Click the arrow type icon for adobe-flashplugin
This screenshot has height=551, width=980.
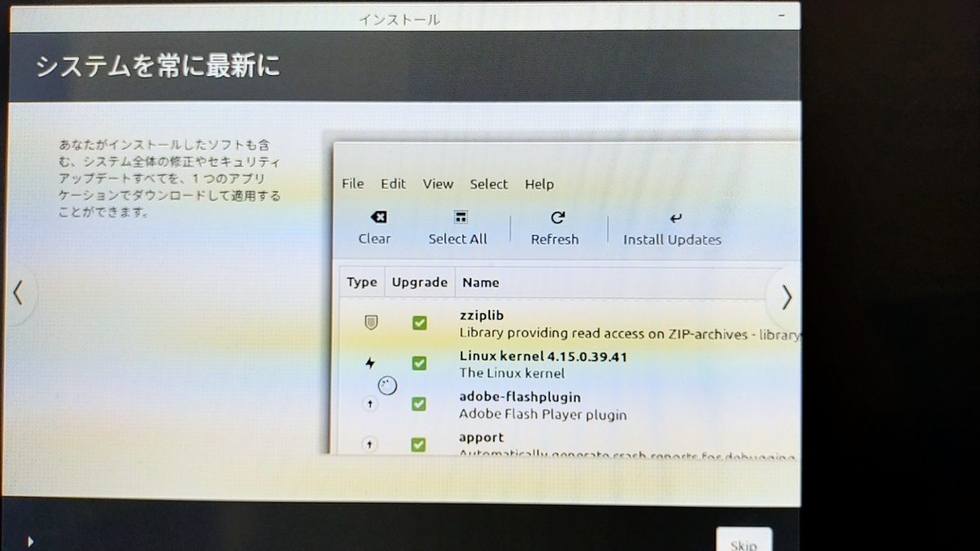370,404
